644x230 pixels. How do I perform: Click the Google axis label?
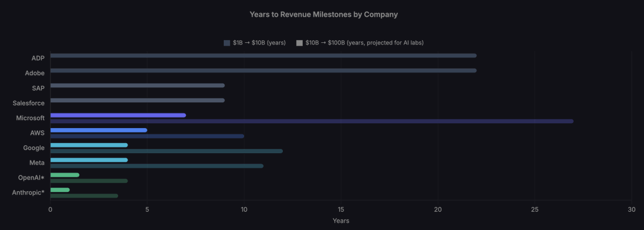34,148
